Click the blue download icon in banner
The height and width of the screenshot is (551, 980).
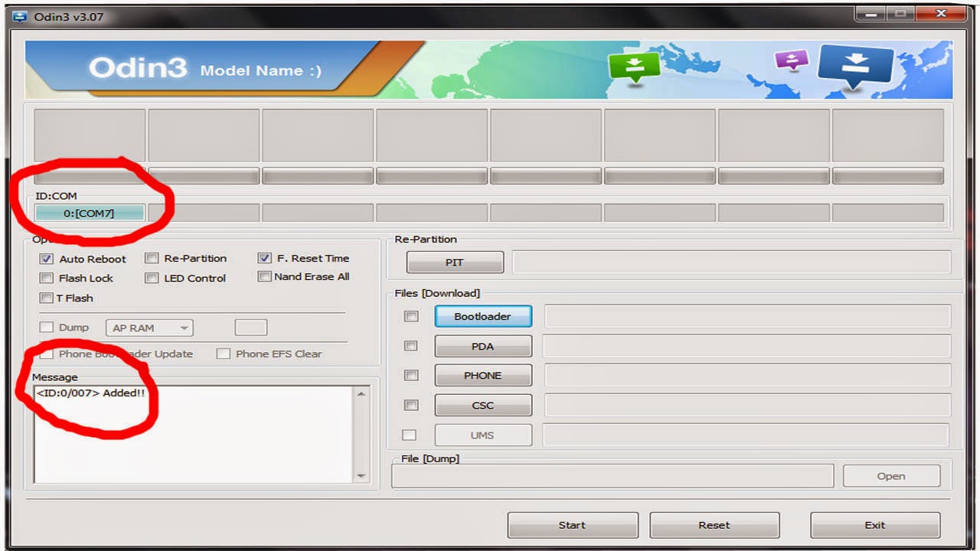tap(856, 67)
